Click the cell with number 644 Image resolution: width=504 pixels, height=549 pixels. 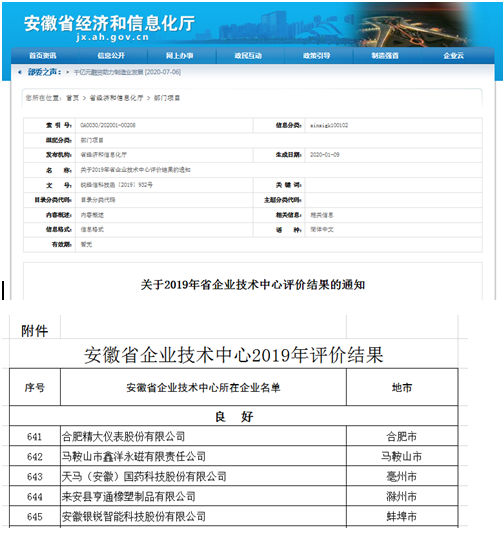tap(35, 496)
